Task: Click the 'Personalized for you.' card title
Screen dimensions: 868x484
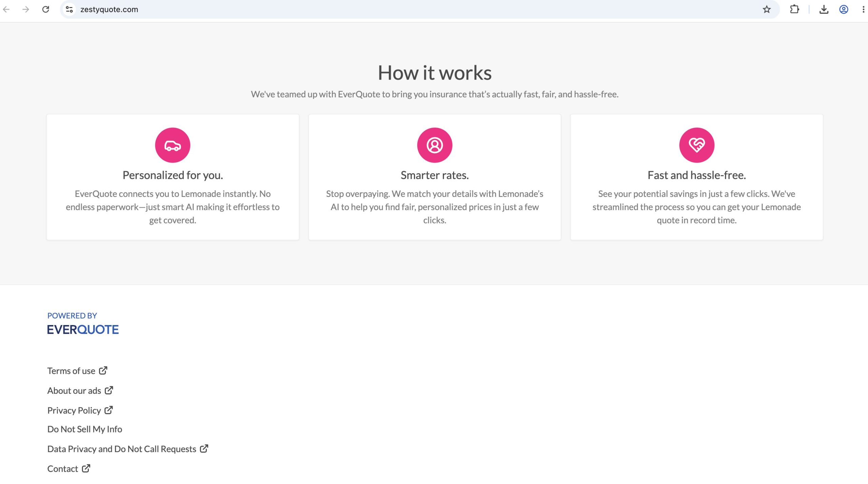Action: (173, 175)
